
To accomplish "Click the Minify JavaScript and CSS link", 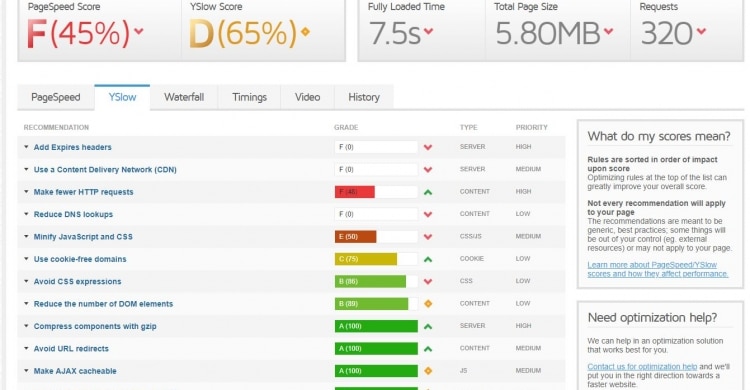I will [x=83, y=237].
